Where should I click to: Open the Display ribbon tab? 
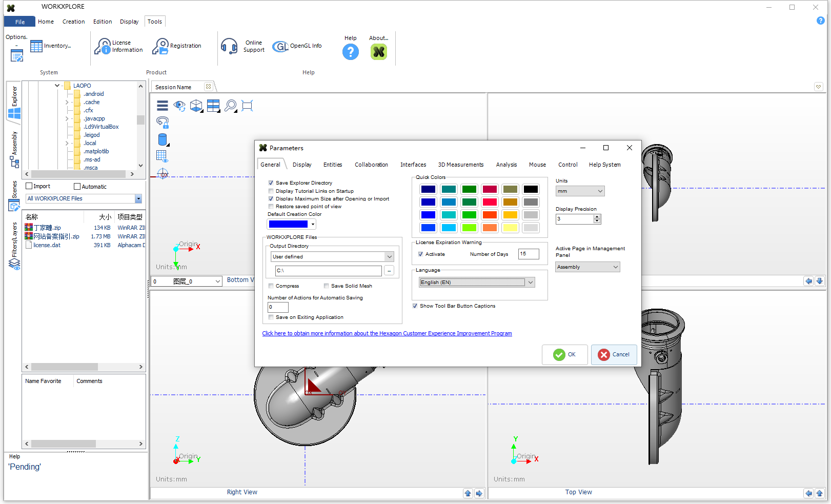pos(129,22)
